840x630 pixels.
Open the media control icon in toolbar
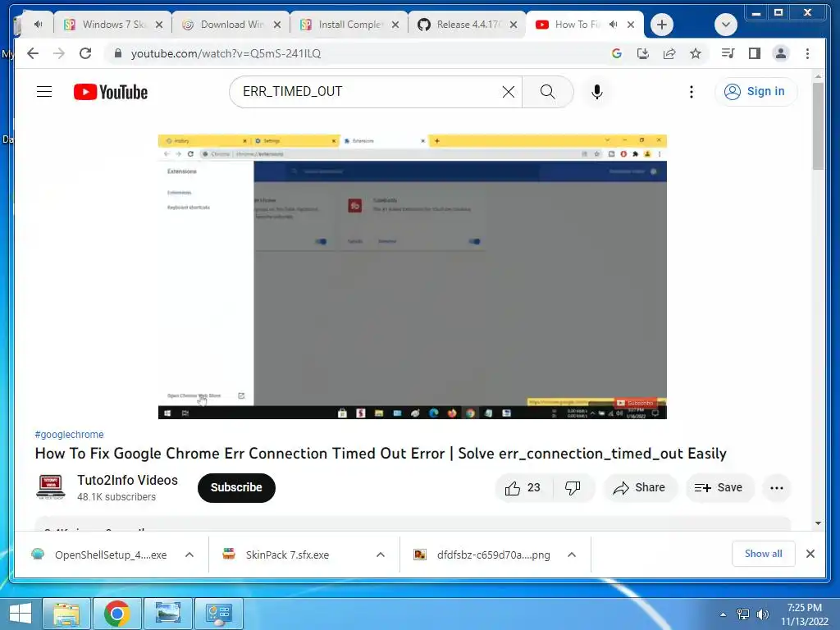pos(728,53)
